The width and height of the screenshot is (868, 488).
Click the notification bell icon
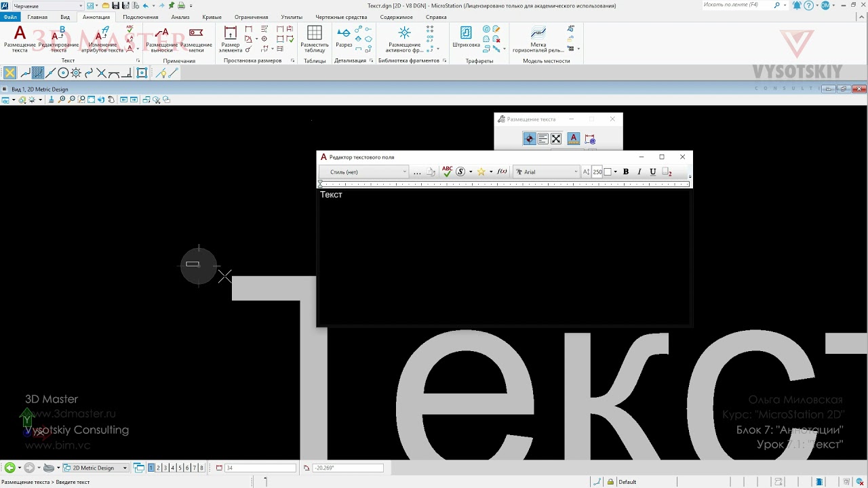797,5
